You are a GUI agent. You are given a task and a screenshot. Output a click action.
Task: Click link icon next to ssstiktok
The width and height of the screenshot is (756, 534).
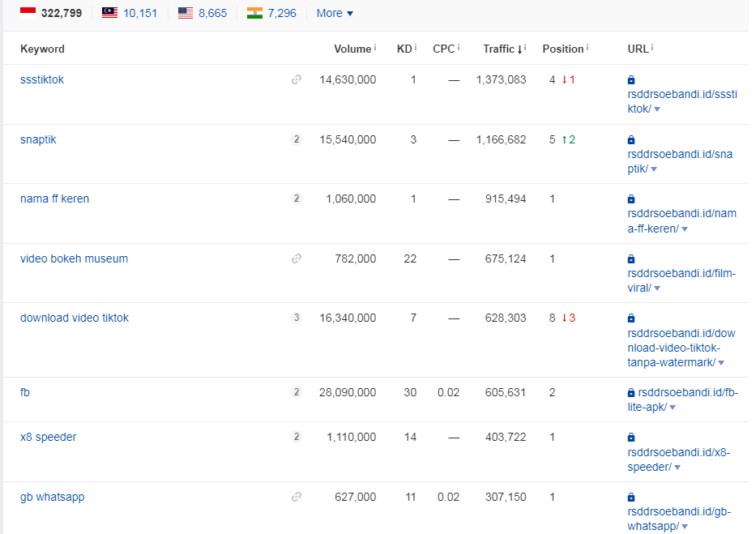pyautogui.click(x=297, y=79)
